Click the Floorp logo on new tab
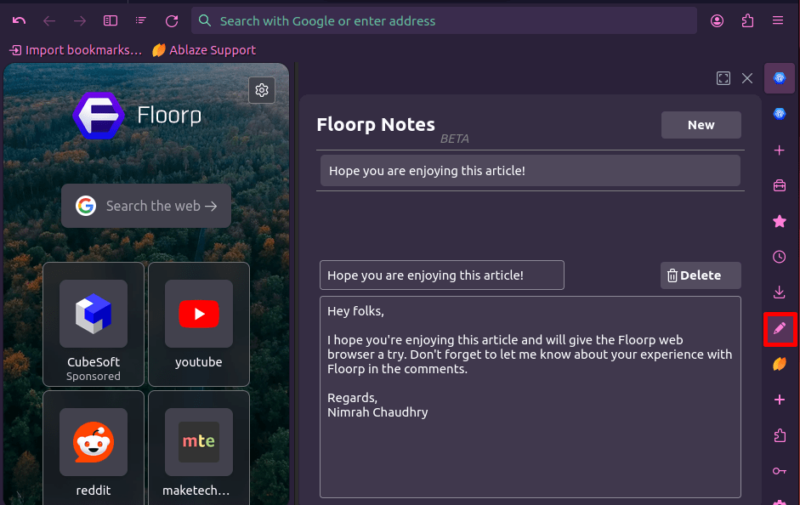Screen dimensions: 800x505 [98, 116]
